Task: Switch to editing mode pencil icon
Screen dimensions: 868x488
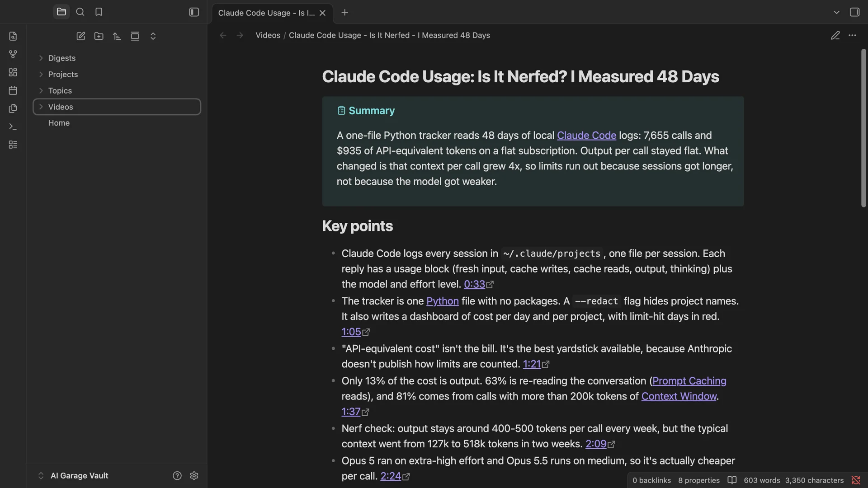Action: tap(835, 35)
